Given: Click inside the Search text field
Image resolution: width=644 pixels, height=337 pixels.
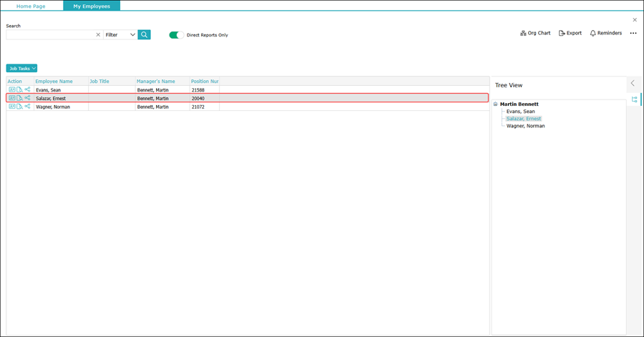Looking at the screenshot, I should click(x=50, y=34).
